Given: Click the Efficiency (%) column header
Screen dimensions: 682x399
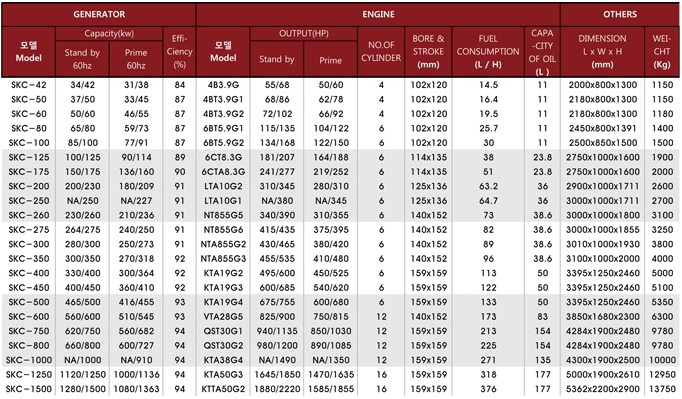Looking at the screenshot, I should point(179,52).
